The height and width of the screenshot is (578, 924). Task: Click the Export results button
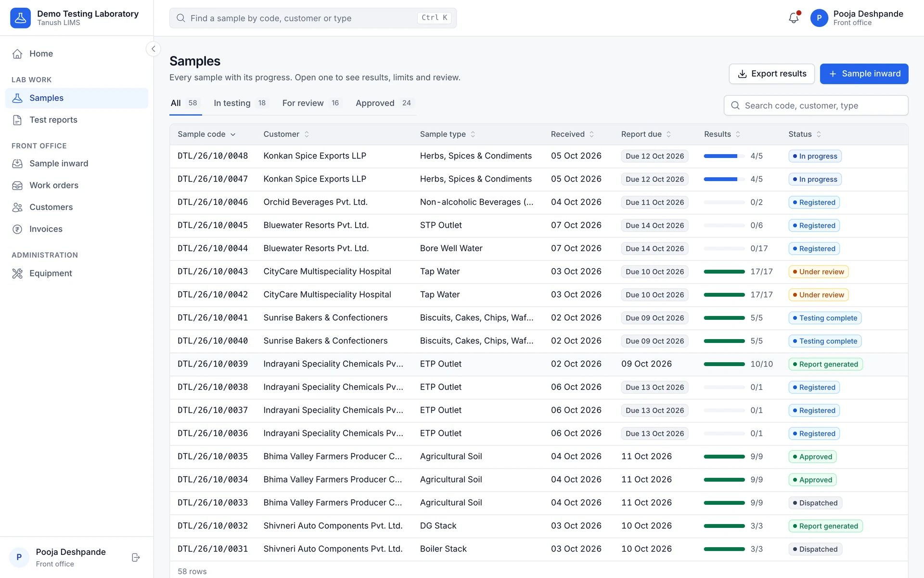(x=771, y=74)
